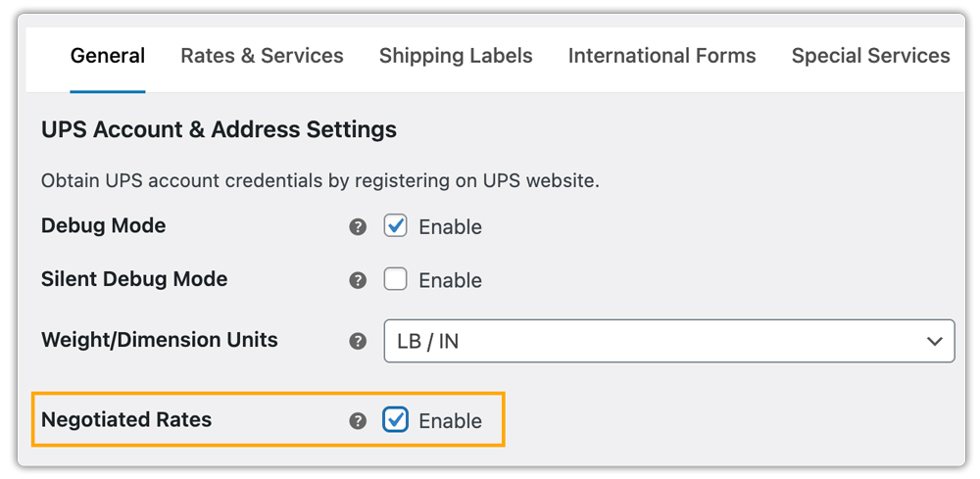This screenshot has height=479, width=980.
Task: Click the Enable text beside Silent Debug Mode
Action: point(450,281)
